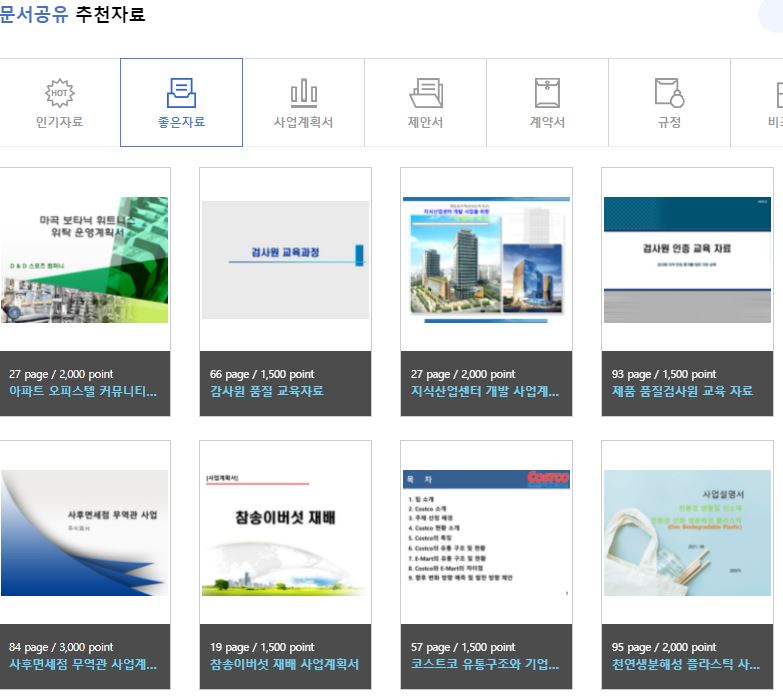View the blue 사후면세점 무역관 사업 thumbnail
Image resolution: width=783 pixels, height=698 pixels.
(x=84, y=533)
